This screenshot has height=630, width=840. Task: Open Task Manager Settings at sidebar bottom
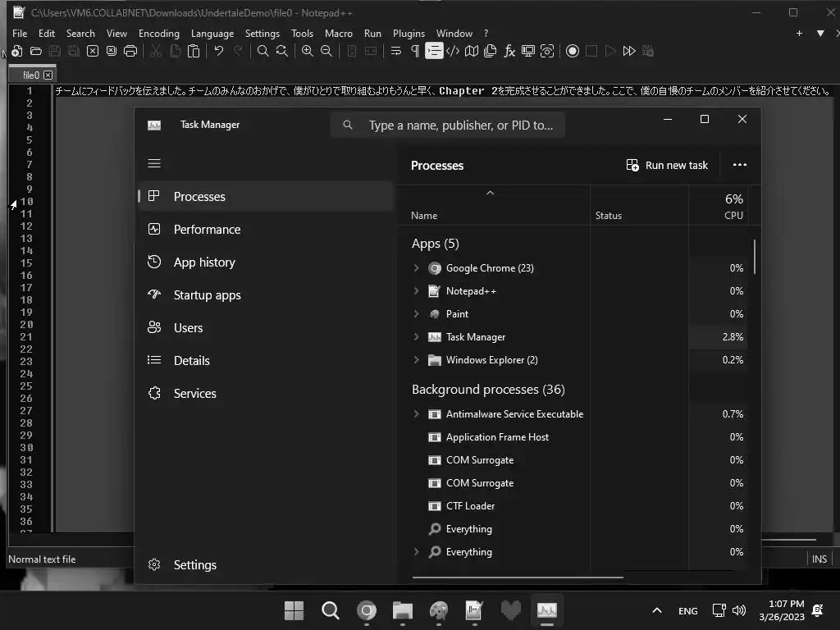(x=267, y=564)
